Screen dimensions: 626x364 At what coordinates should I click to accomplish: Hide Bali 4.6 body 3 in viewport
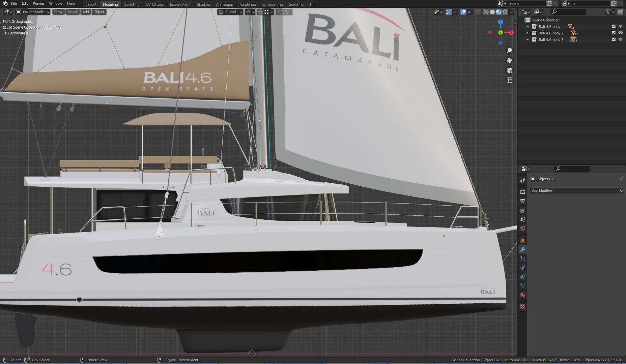point(620,39)
